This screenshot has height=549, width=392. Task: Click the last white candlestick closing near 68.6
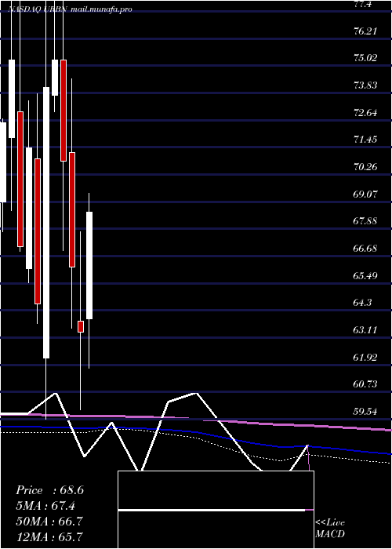(x=89, y=265)
